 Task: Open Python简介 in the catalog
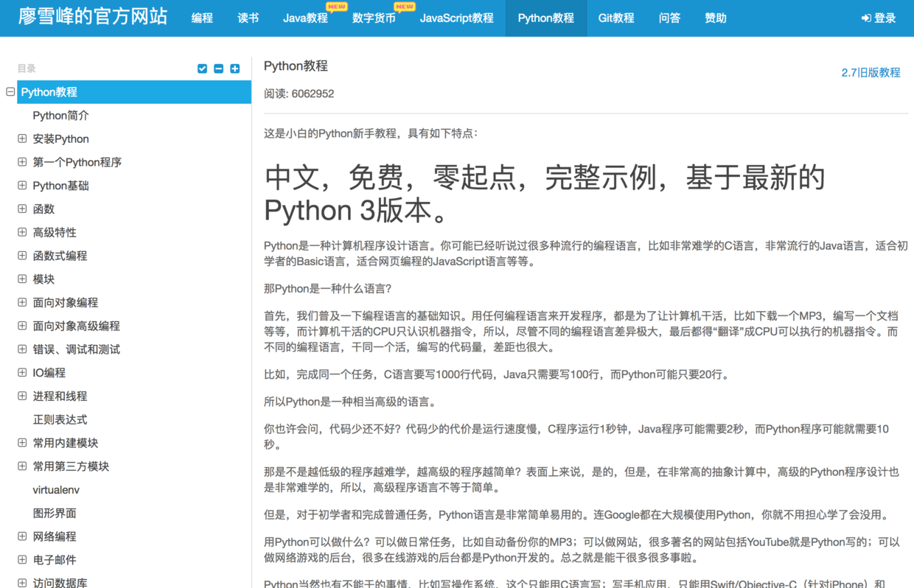point(60,116)
